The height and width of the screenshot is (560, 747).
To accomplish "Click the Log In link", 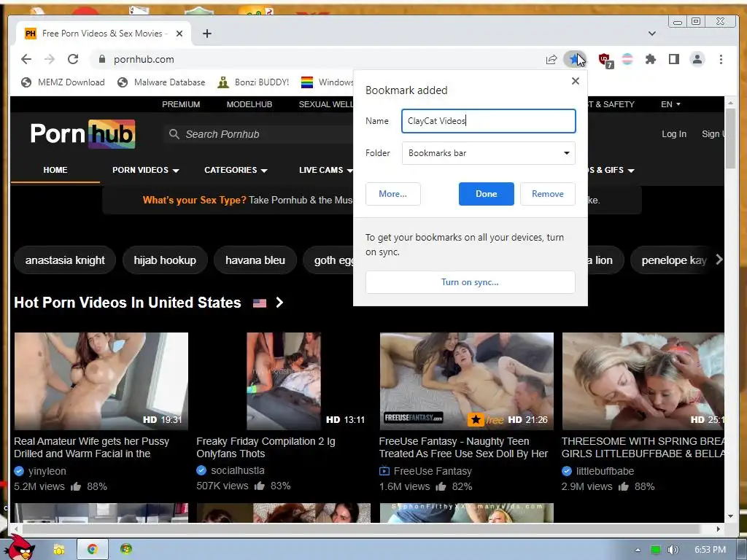I will click(x=673, y=134).
